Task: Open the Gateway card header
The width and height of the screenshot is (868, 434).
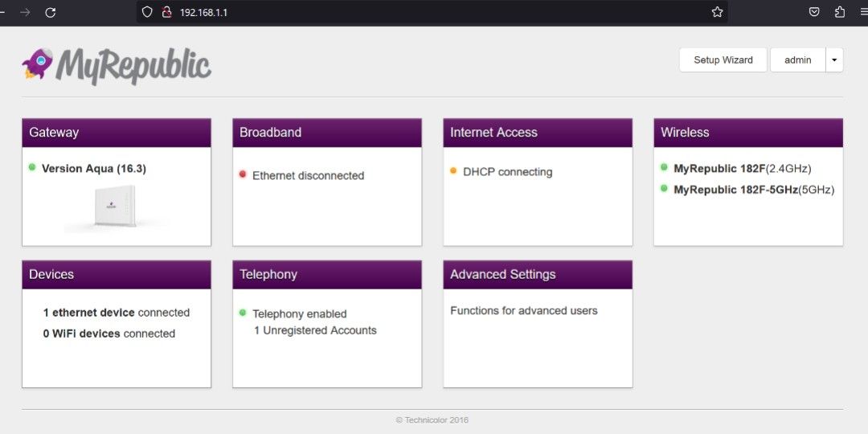Action: tap(117, 133)
